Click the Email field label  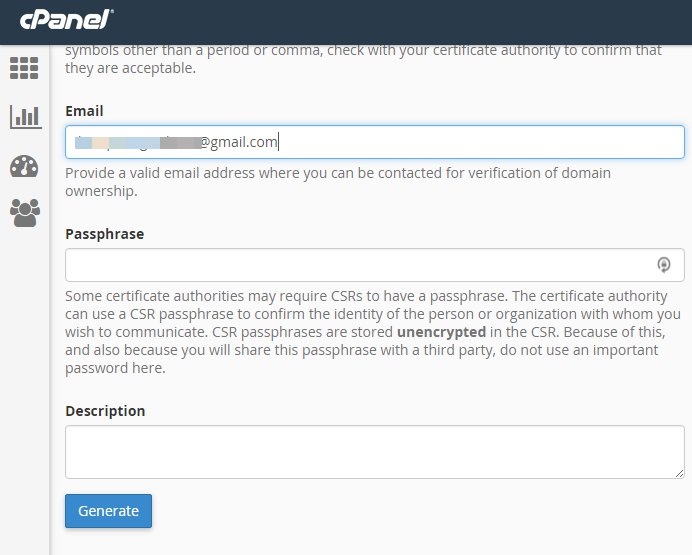(84, 111)
